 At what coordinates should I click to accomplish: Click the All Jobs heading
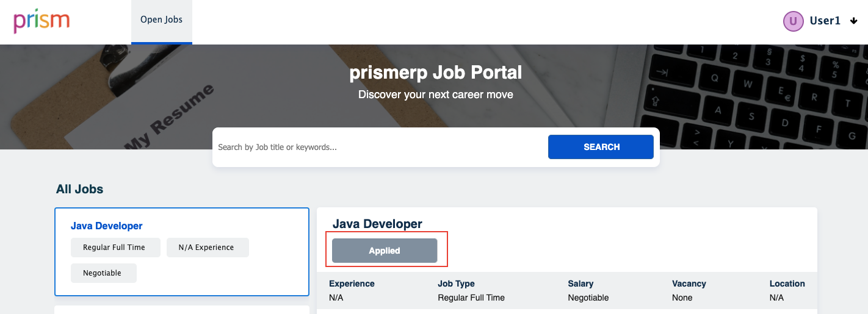[x=79, y=189]
